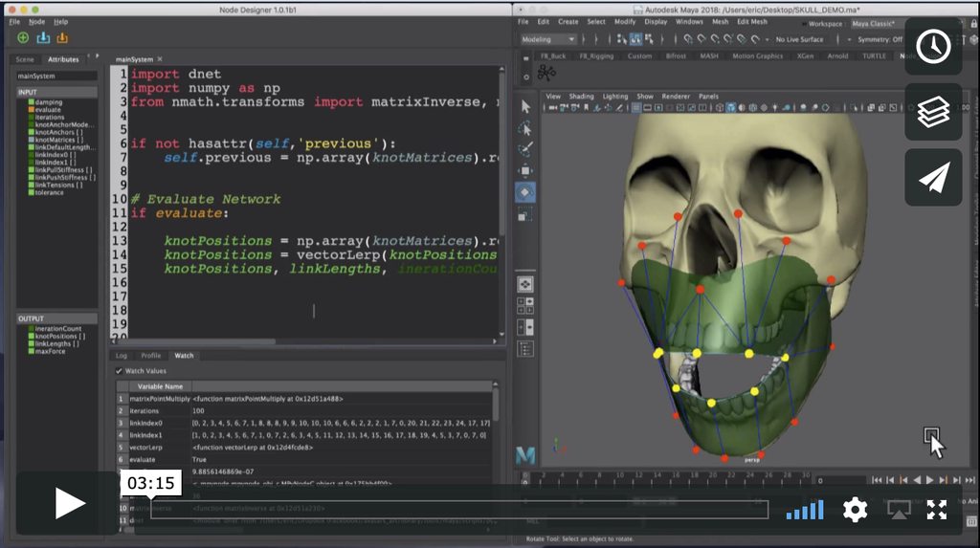Toggle select by object type mode icon in Maya
This screenshot has width=980, height=548.
point(635,39)
